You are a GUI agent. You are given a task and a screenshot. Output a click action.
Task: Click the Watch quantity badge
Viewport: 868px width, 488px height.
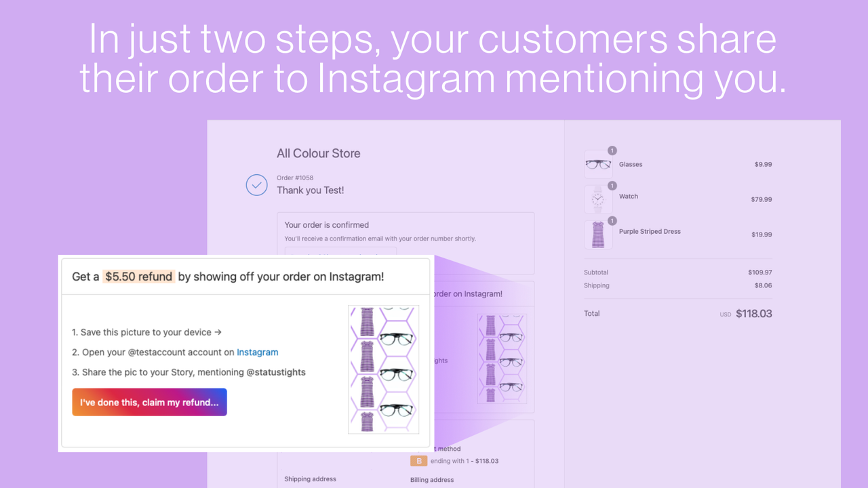[x=612, y=186]
